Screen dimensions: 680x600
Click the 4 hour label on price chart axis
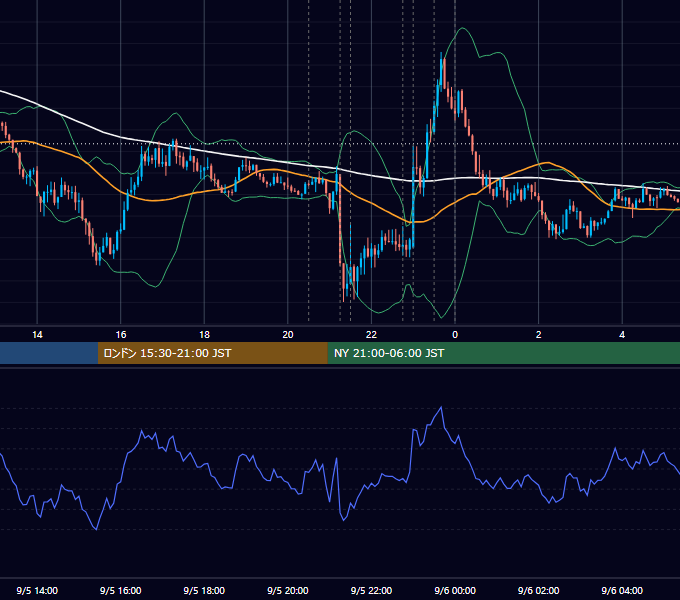point(622,335)
